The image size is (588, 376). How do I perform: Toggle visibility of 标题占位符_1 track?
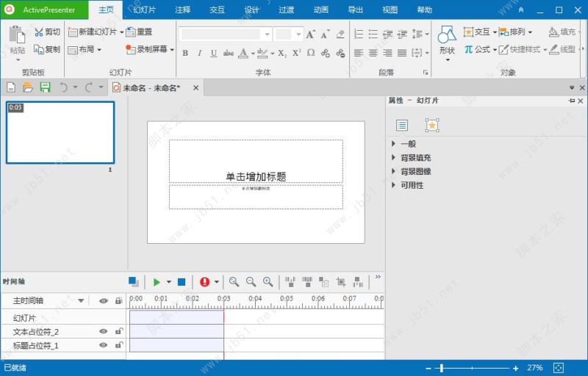(x=103, y=345)
